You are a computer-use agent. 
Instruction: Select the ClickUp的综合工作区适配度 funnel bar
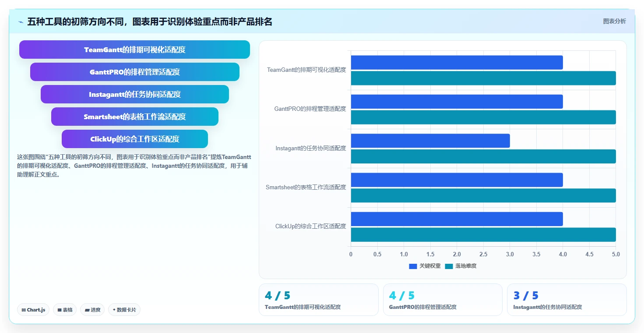(x=135, y=139)
